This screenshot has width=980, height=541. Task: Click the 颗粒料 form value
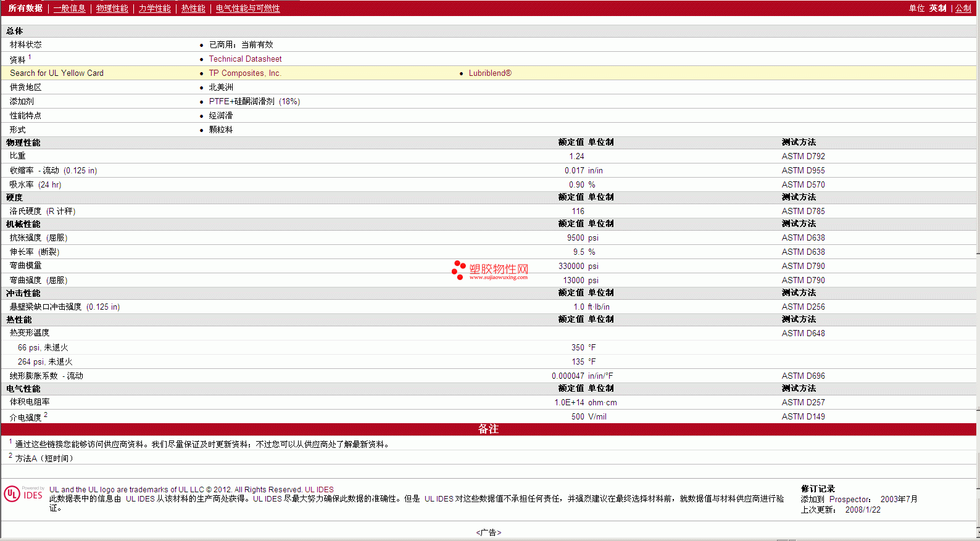221,130
